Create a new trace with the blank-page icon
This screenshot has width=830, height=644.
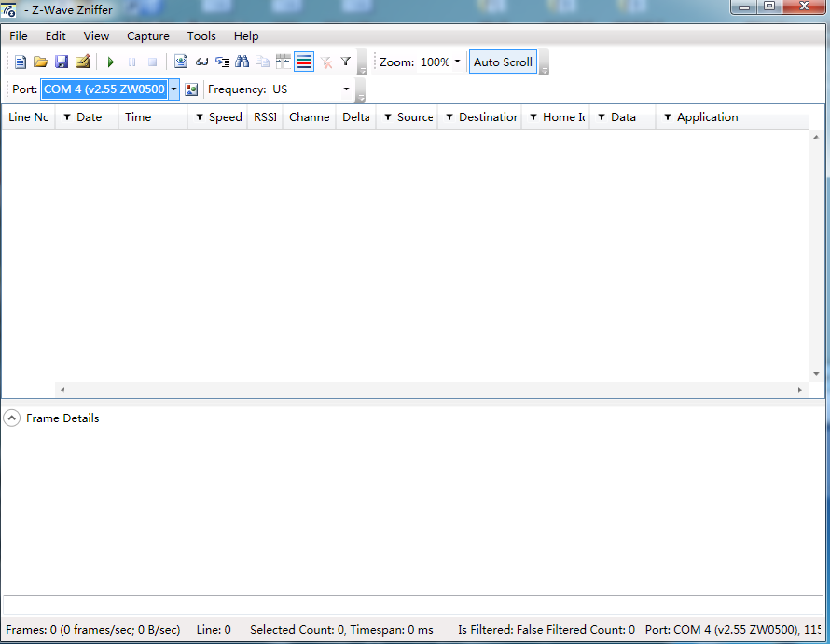tap(21, 62)
